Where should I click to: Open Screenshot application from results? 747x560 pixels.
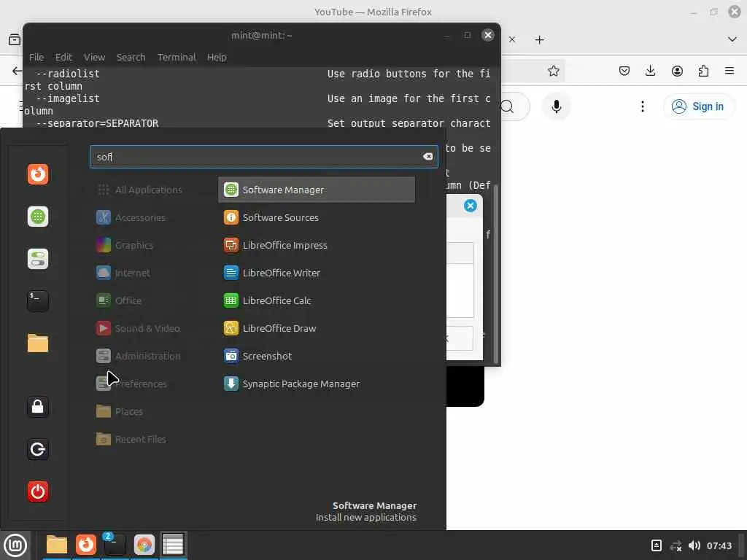pos(317,356)
